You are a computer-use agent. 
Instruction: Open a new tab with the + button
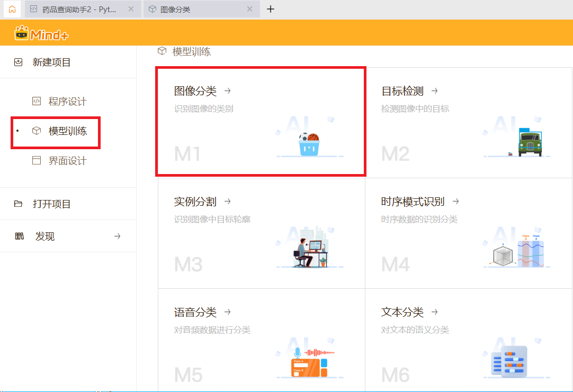tap(271, 9)
